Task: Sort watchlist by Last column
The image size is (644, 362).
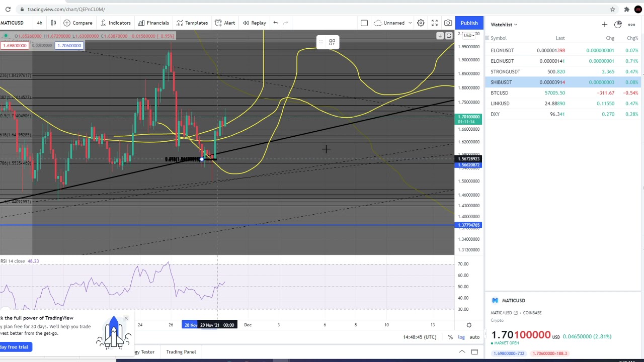Action: coord(560,38)
